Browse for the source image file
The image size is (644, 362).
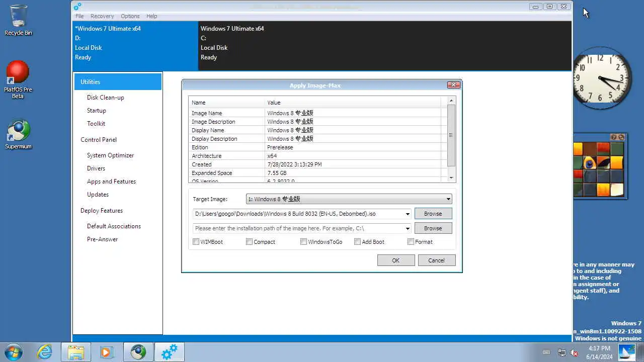[433, 214]
